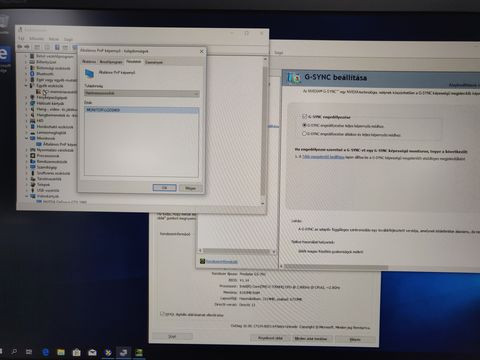Open Microsoft Store from the taskbar
Screen dimensions: 480x360
(76, 352)
